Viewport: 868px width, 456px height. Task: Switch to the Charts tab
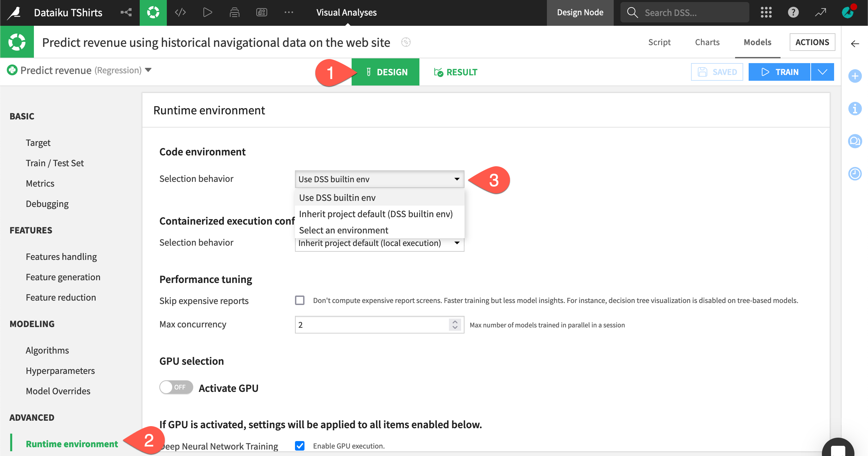707,42
